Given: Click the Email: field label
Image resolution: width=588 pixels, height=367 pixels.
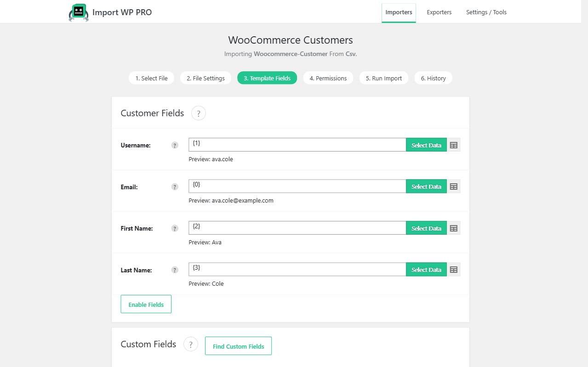Looking at the screenshot, I should point(129,187).
